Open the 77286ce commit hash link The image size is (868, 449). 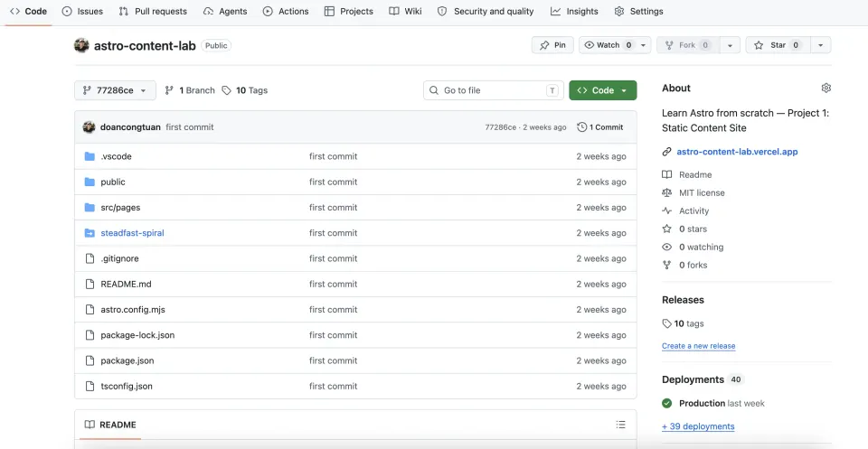[500, 127]
